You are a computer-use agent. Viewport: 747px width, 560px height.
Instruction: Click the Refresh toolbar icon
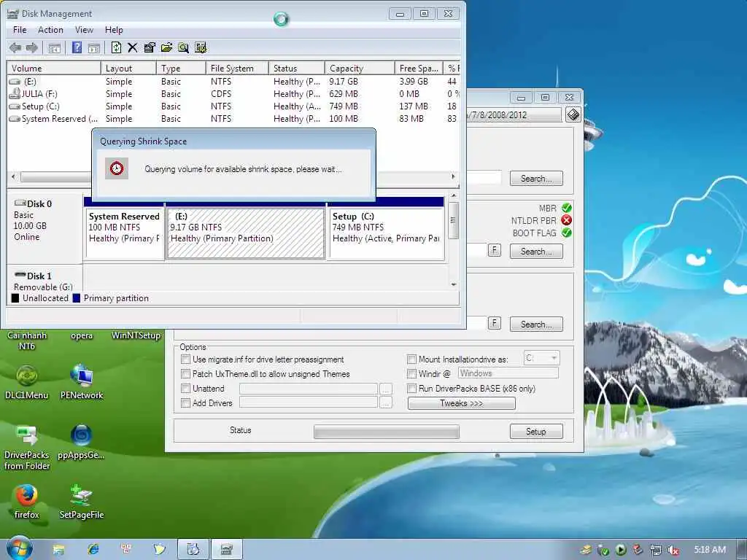(116, 47)
